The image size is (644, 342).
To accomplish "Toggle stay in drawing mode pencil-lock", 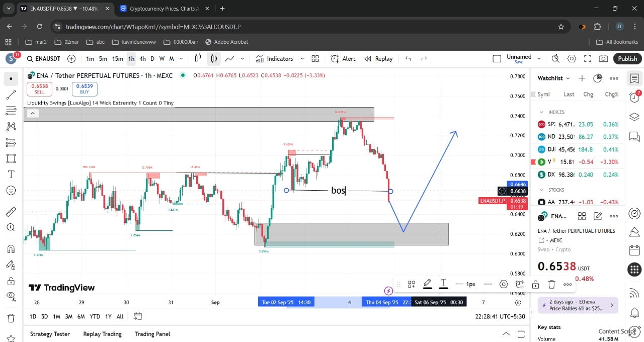I will pos(11,265).
